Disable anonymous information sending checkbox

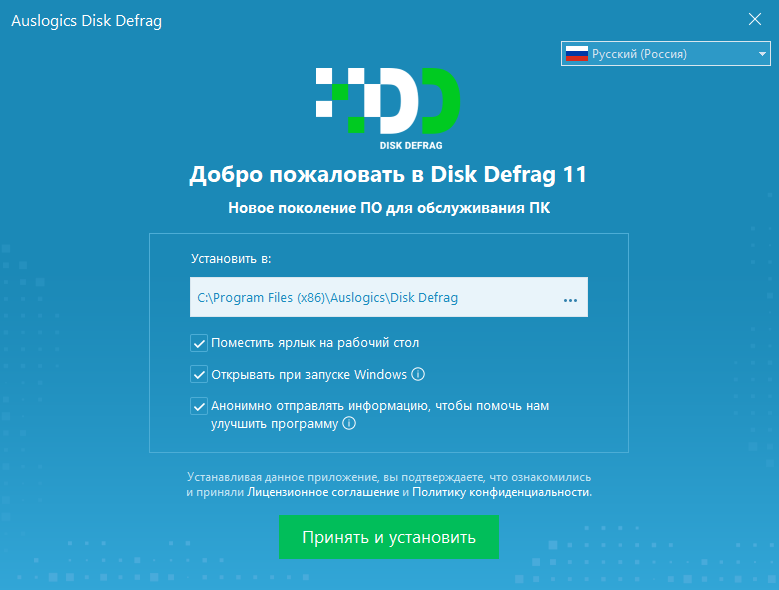199,406
